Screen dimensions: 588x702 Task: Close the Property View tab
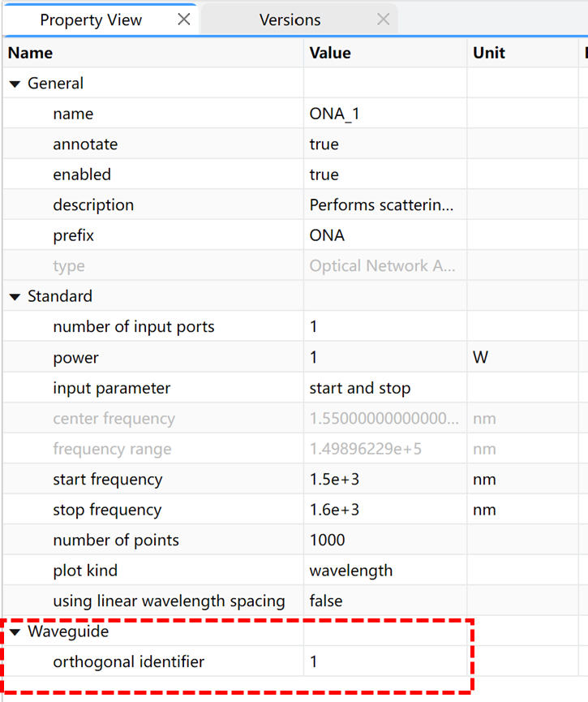click(184, 19)
